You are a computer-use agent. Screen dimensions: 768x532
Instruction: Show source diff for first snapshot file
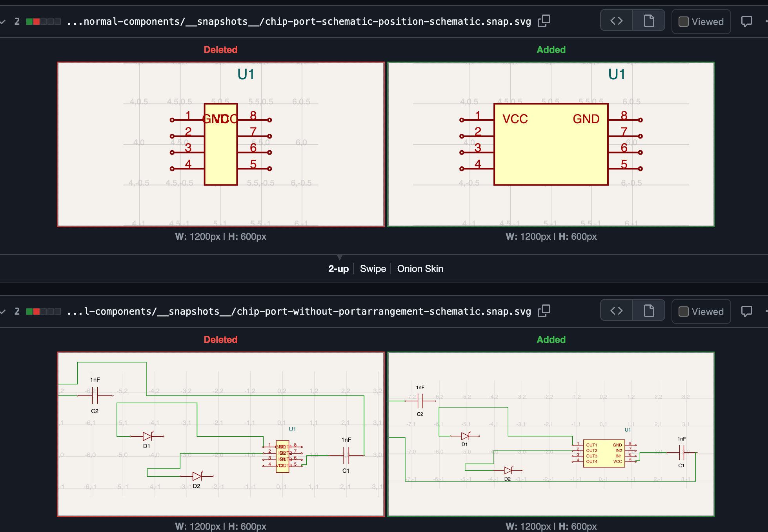(x=617, y=21)
